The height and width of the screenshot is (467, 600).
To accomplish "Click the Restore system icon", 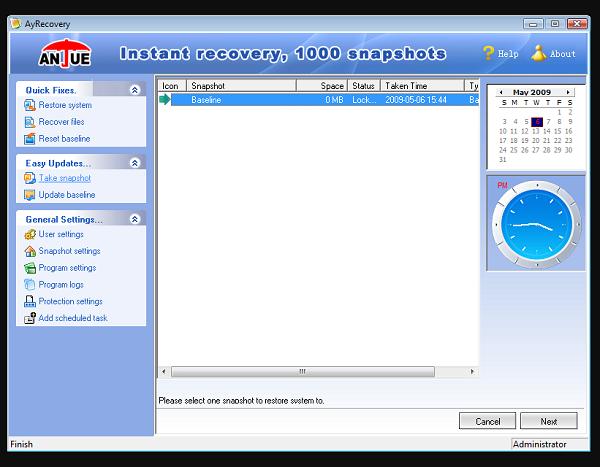I will pyautogui.click(x=30, y=105).
